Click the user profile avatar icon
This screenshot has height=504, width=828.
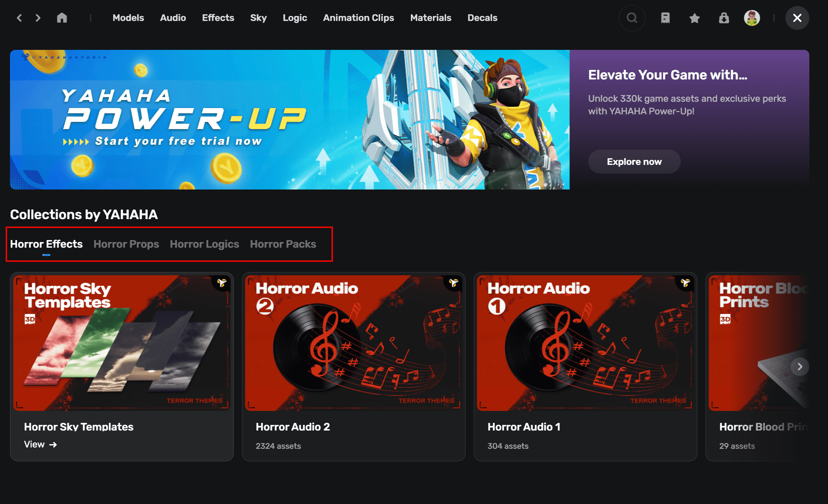point(752,18)
